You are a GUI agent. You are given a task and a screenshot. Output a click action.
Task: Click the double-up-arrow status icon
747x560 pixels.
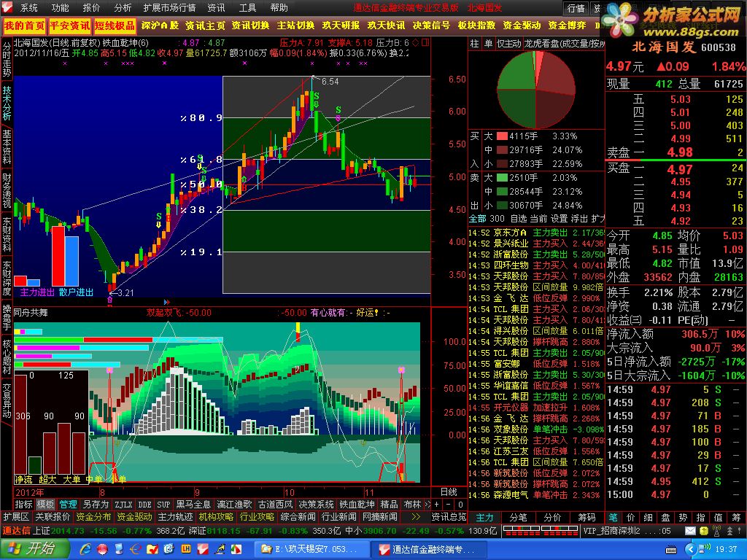pos(729,531)
